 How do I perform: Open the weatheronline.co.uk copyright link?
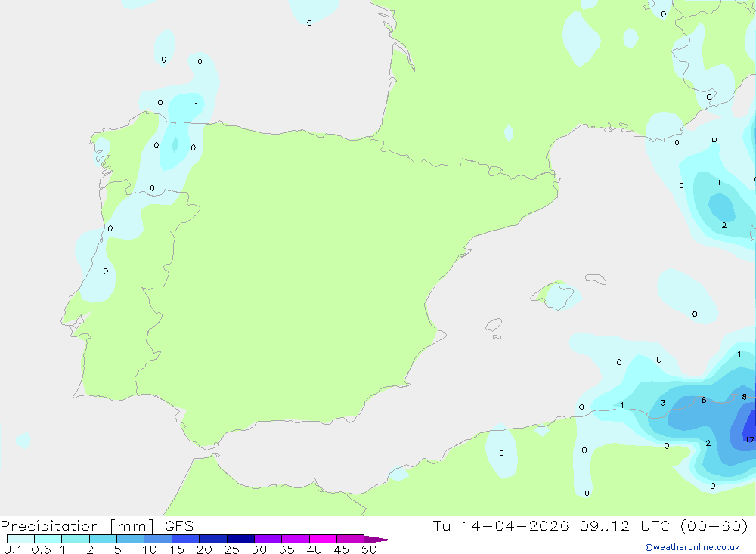pos(692,547)
